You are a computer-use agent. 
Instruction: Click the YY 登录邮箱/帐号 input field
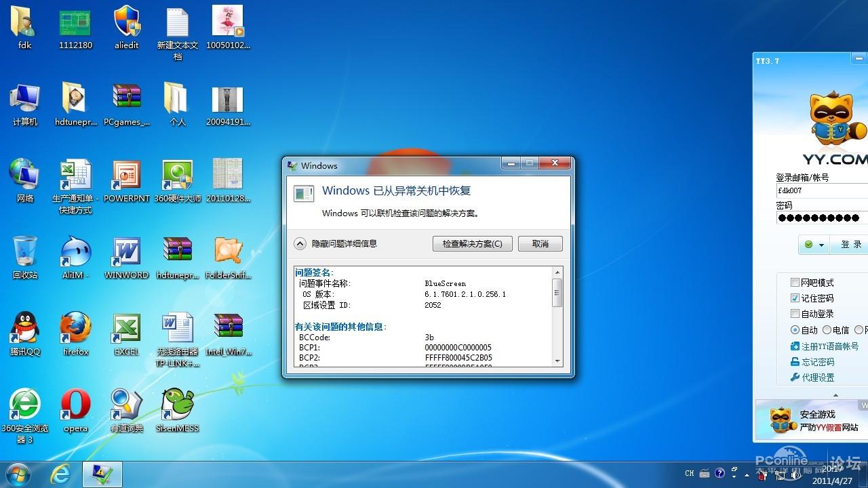click(822, 190)
